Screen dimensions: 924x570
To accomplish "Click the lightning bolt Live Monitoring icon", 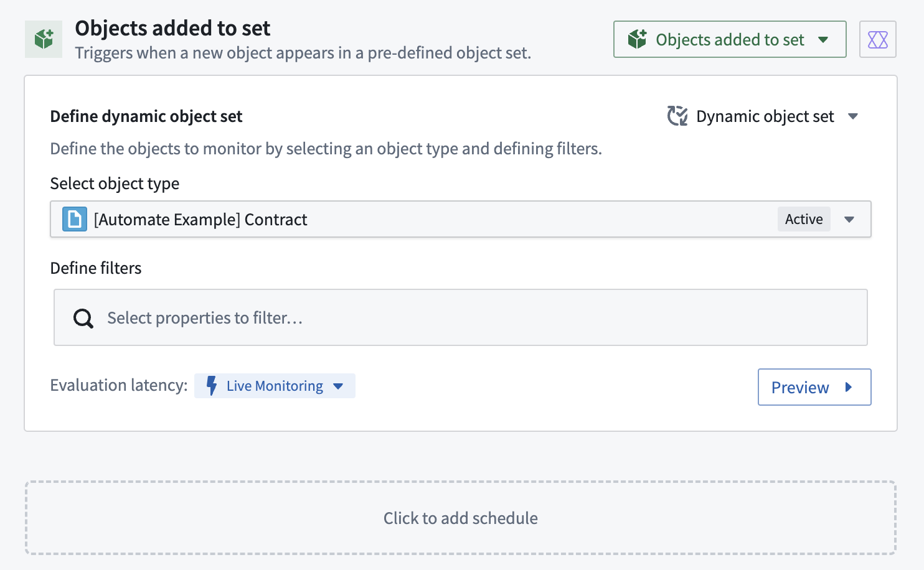I will [x=212, y=386].
